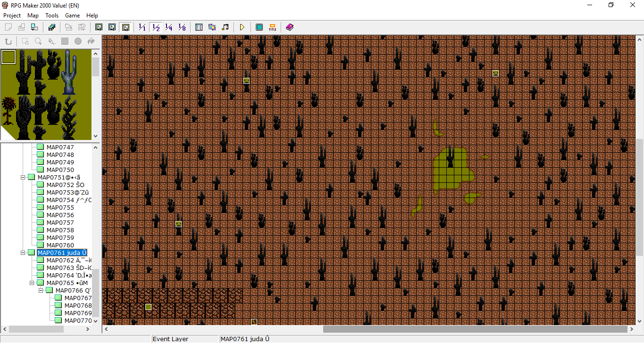The width and height of the screenshot is (644, 343).
Task: Select 1/8 zoom scale button
Action: (182, 27)
